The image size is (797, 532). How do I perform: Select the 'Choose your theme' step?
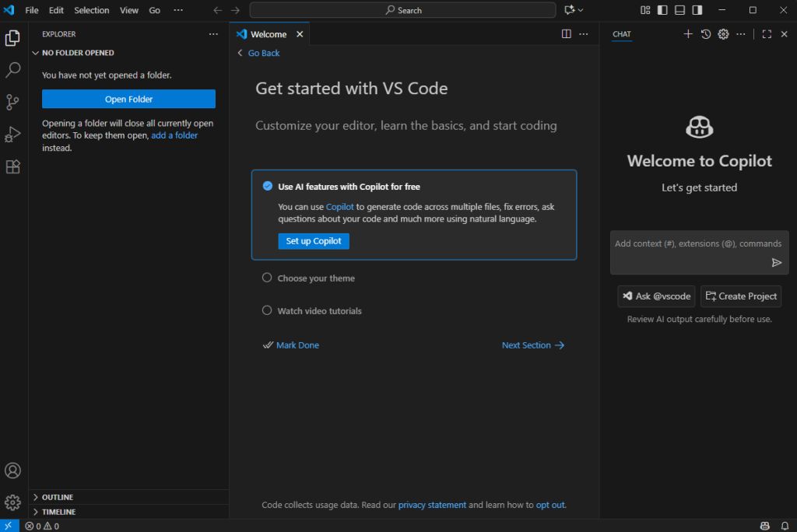click(316, 278)
